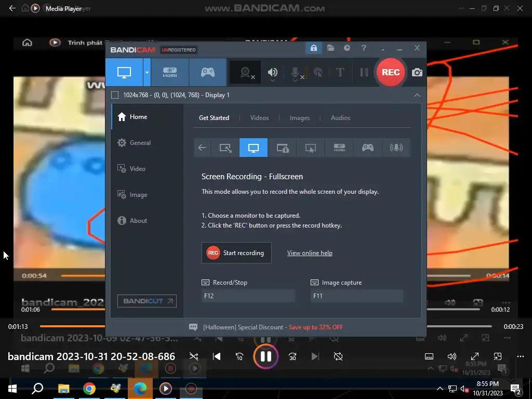The image size is (532, 399).
Task: Go back with Media Player back arrow
Action: coord(12,8)
